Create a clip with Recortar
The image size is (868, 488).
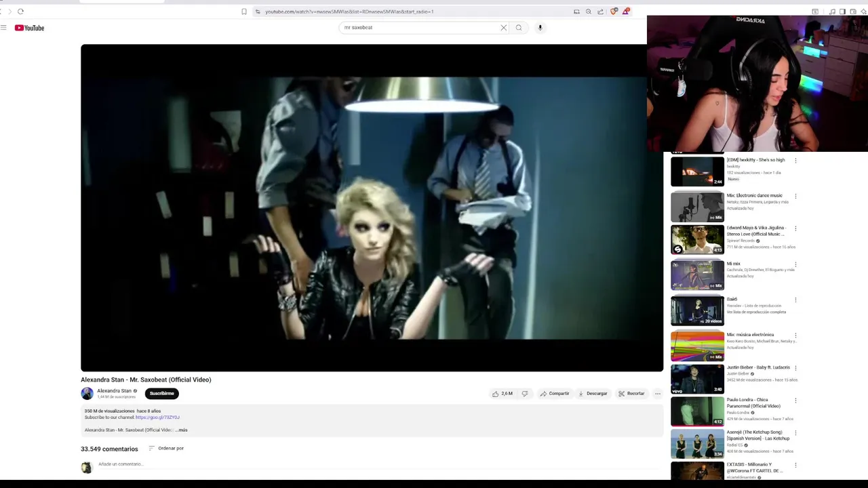click(x=631, y=394)
